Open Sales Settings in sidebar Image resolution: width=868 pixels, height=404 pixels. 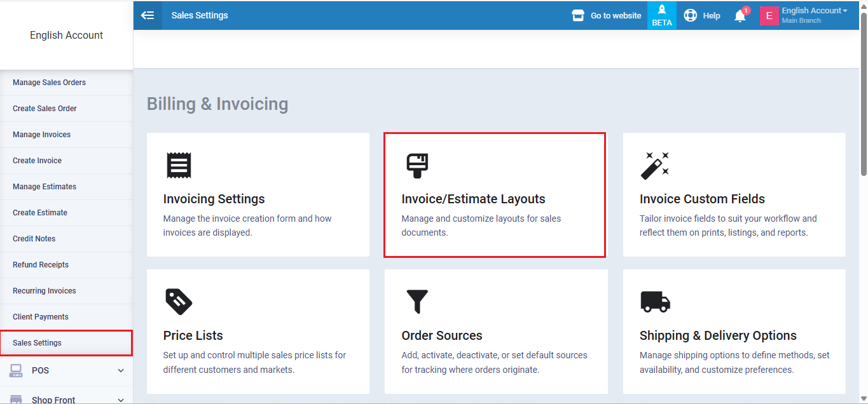[x=37, y=343]
